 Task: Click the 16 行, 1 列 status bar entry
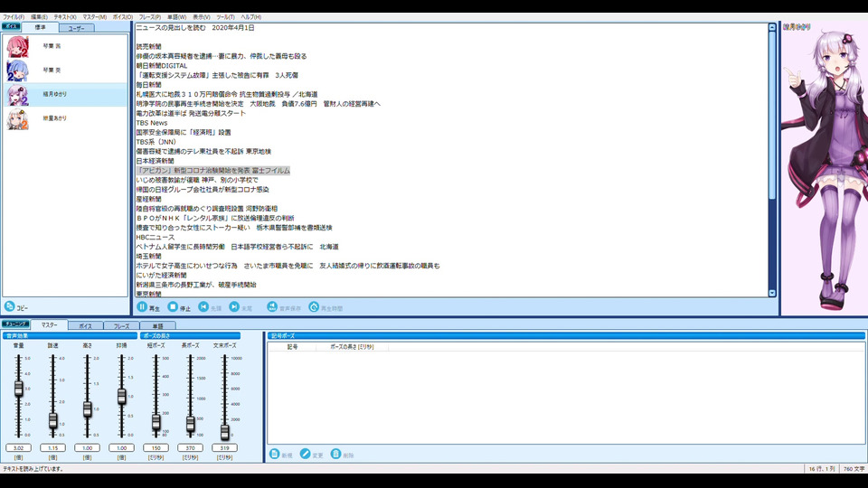tap(822, 469)
